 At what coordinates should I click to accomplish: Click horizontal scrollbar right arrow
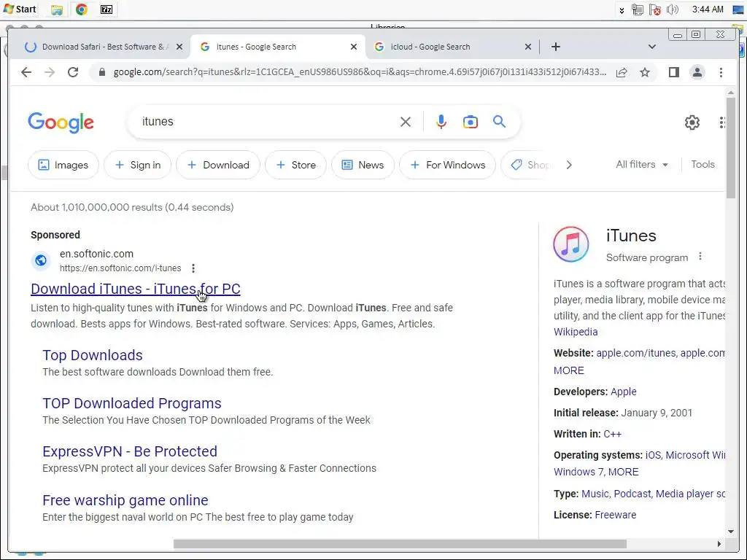click(x=719, y=544)
